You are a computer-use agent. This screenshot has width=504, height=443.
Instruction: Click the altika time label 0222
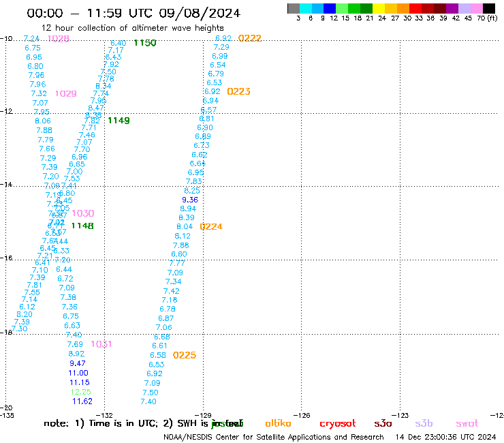click(250, 38)
